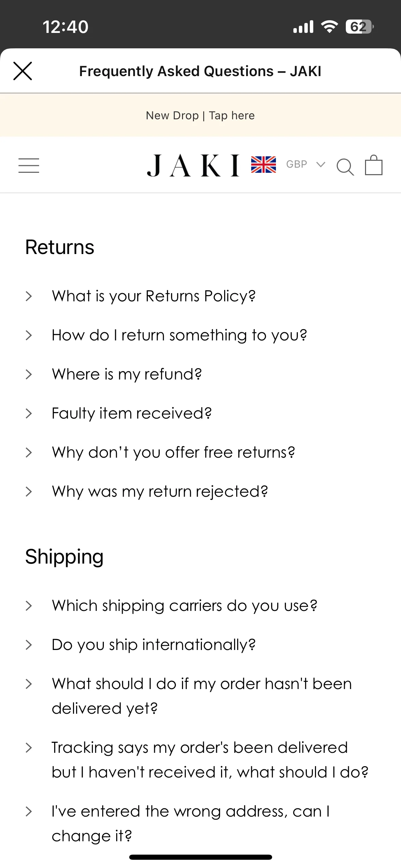Open the hamburger navigation menu
The width and height of the screenshot is (401, 868).
[29, 165]
